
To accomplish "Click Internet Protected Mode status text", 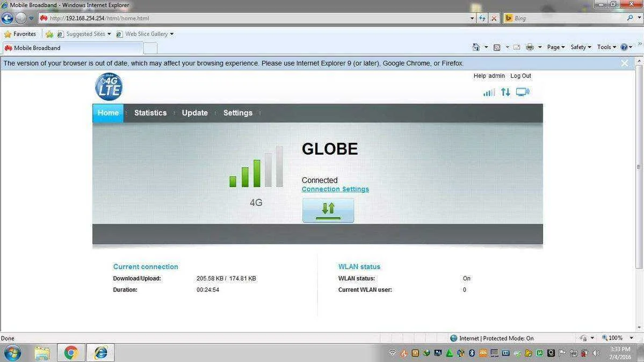I will pyautogui.click(x=496, y=338).
